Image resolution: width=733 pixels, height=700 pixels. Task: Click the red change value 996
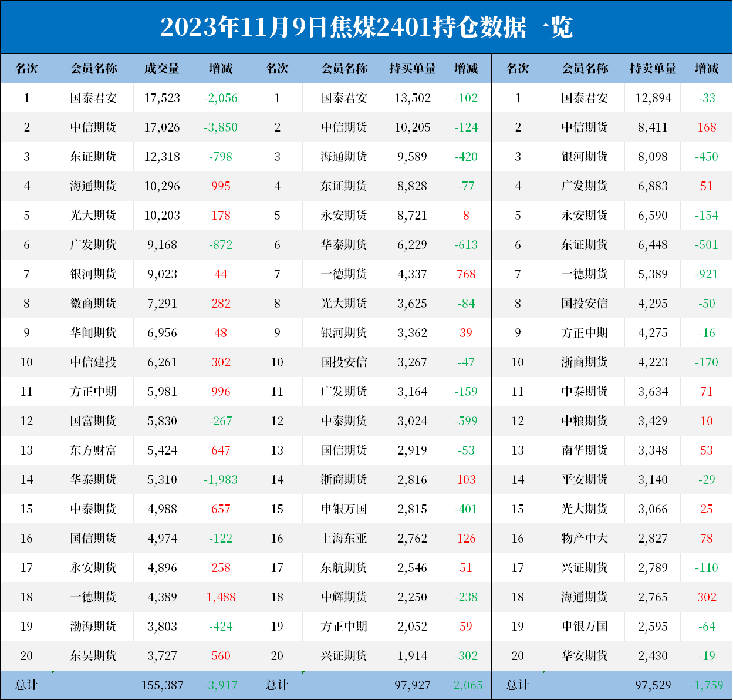[221, 392]
